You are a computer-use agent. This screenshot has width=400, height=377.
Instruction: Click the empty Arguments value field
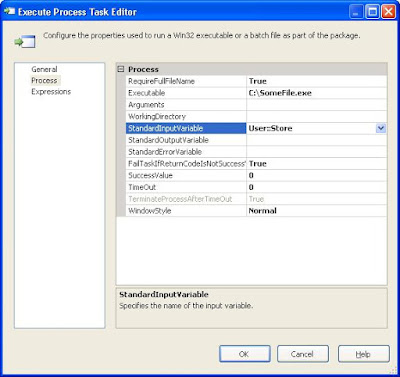click(317, 105)
